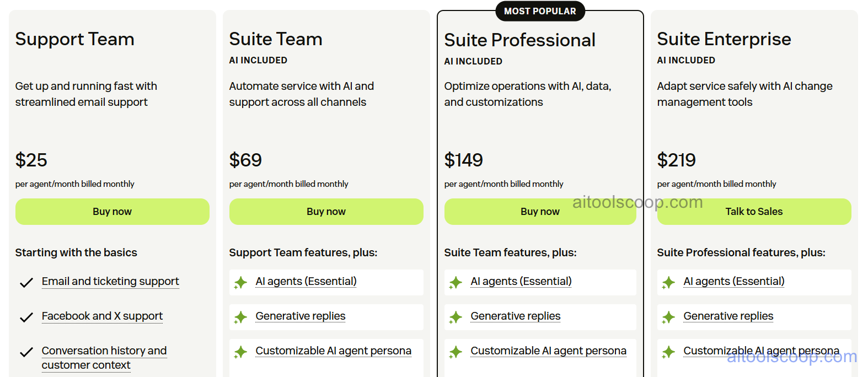
Task: Click Talk to Sales for Suite Enterprise
Action: (754, 211)
